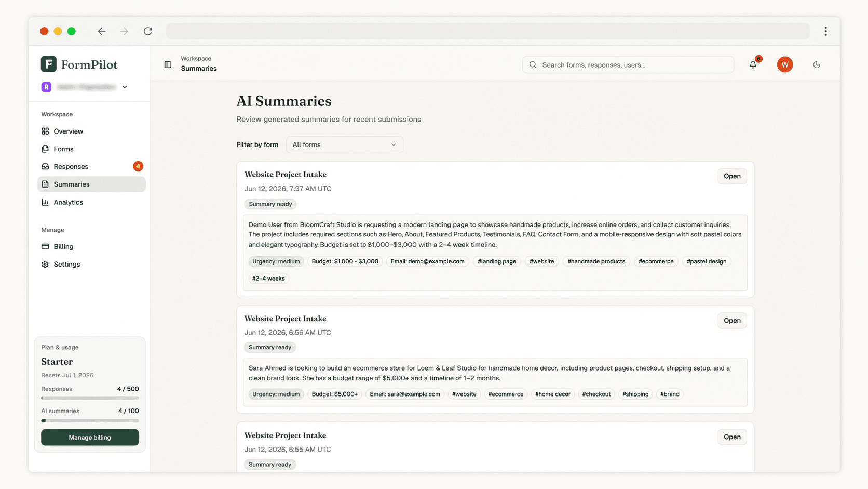Screen dimensions: 868x489
Task: Reload the page
Action: [148, 31]
